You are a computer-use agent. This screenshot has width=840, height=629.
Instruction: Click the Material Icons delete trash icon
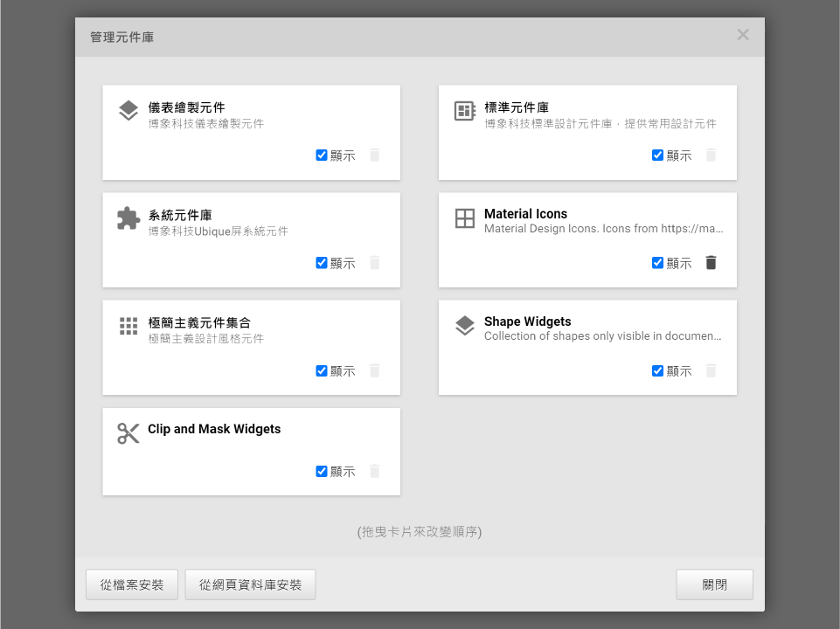[x=711, y=262]
